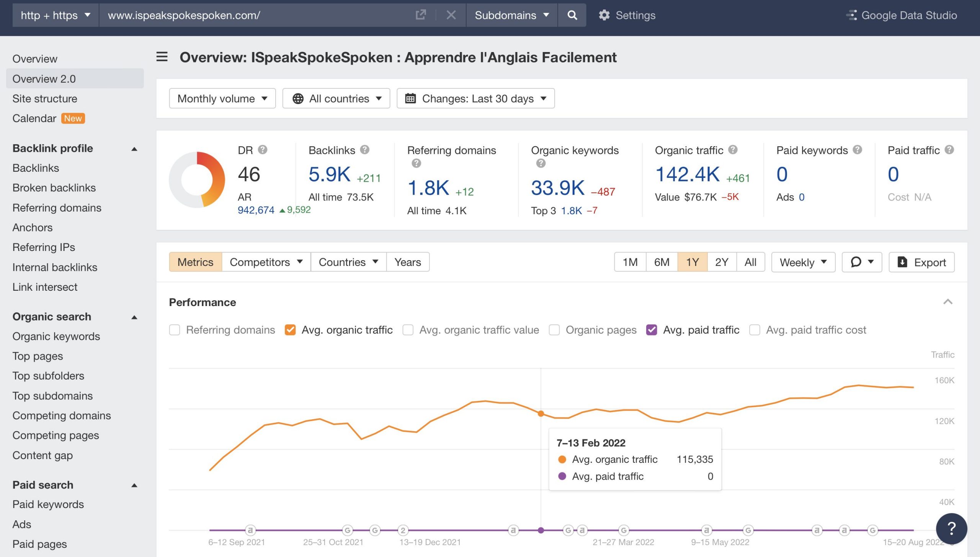Enable Avg. organic traffic value checkbox

point(408,330)
